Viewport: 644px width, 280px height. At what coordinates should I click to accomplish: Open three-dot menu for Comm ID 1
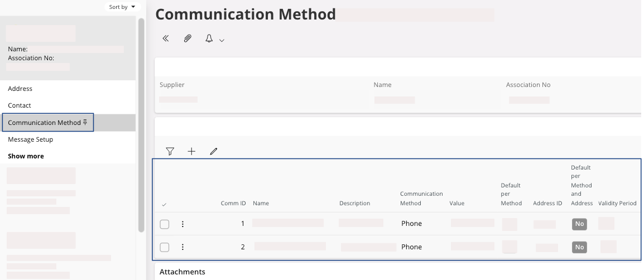[x=182, y=224]
